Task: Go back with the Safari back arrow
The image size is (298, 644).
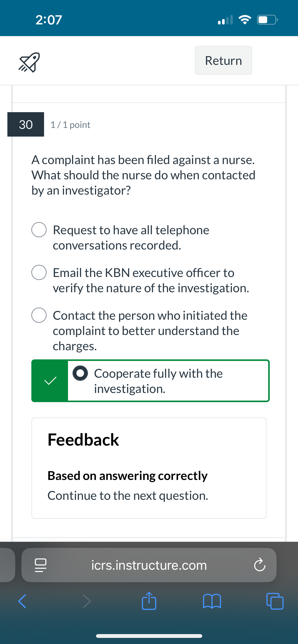Action: (22, 601)
